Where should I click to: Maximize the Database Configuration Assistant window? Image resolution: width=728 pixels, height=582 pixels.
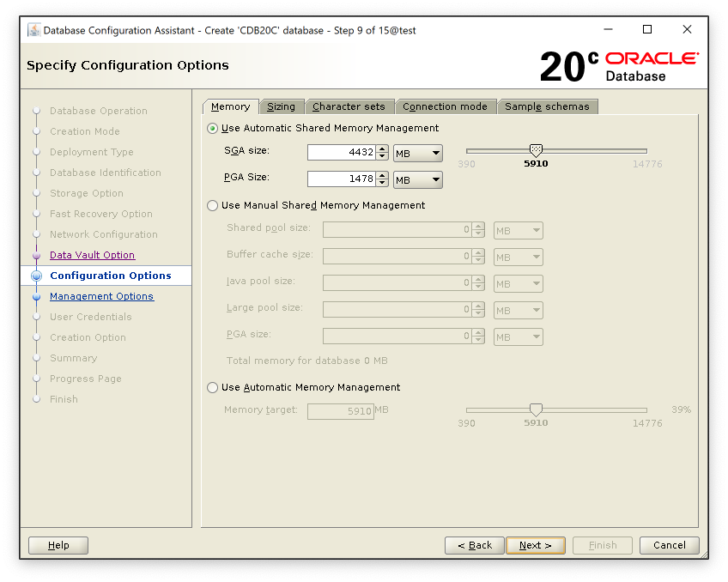pyautogui.click(x=647, y=30)
